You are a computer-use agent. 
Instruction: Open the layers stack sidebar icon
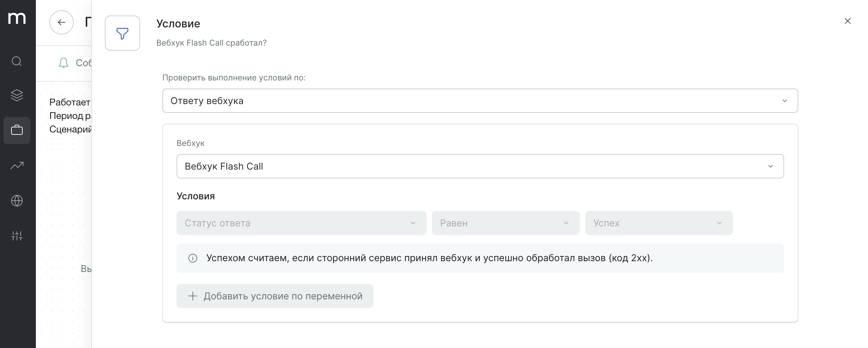17,95
